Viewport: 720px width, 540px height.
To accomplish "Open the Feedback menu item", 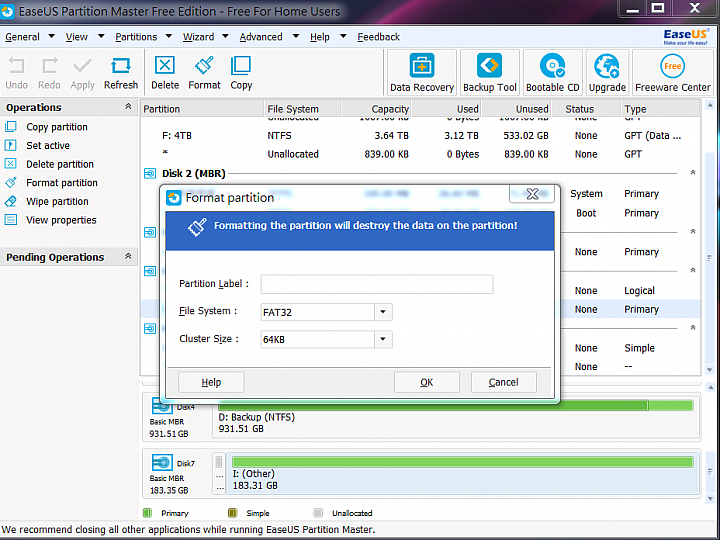I will (x=378, y=37).
